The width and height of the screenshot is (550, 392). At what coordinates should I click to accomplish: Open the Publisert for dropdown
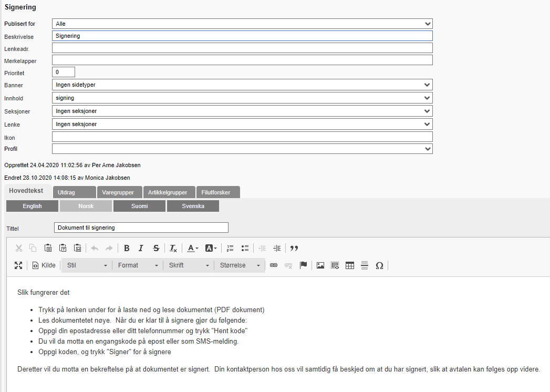242,24
